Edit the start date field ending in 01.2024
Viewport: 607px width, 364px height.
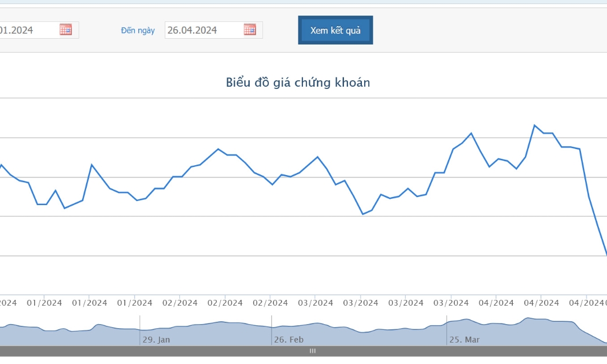(x=39, y=30)
